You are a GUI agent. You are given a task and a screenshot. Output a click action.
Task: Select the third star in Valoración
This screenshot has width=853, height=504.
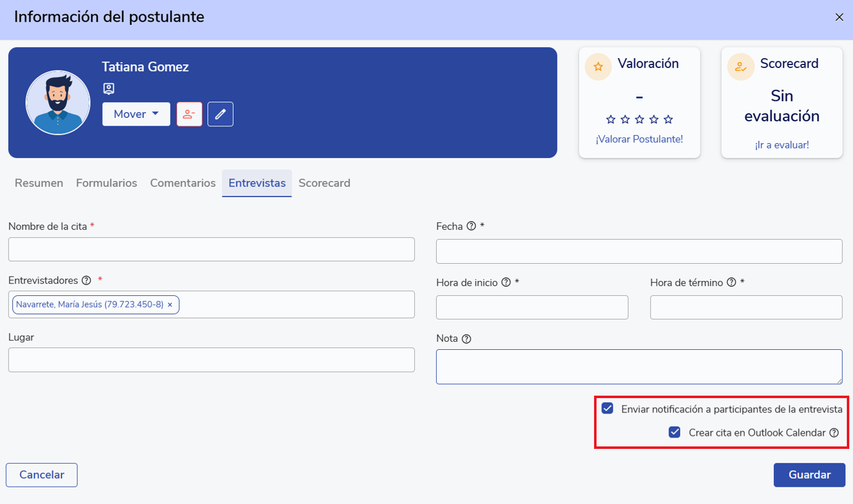click(x=639, y=119)
